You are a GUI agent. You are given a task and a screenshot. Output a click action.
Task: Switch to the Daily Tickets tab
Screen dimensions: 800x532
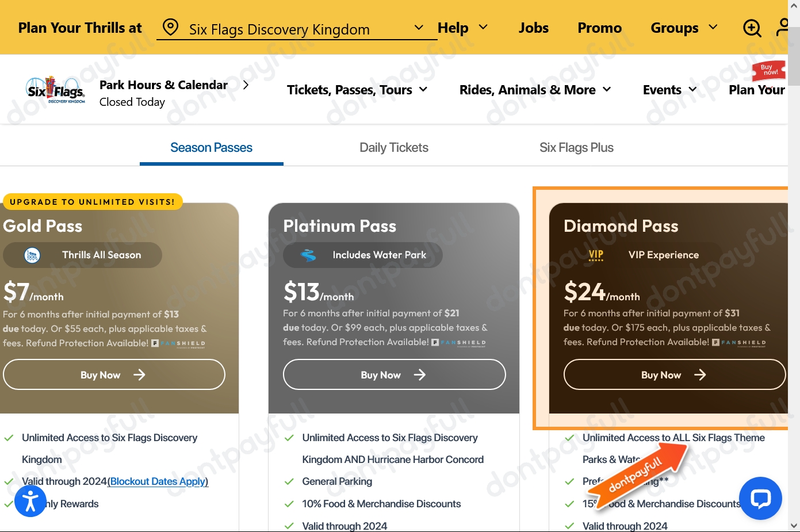(393, 147)
